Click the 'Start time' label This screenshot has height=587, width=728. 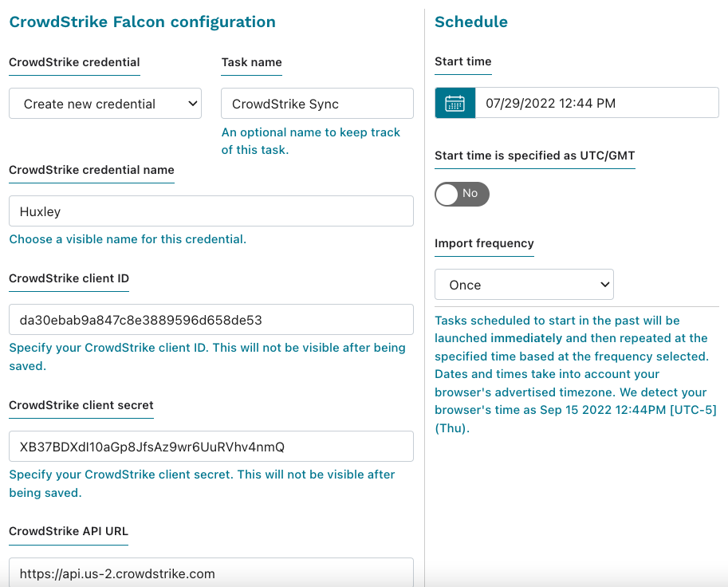tap(462, 61)
